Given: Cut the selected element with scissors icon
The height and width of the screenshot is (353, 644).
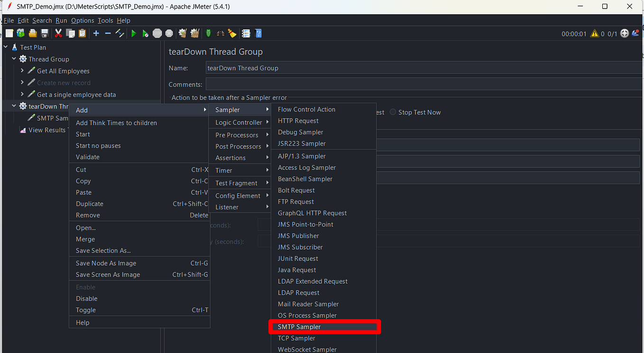Looking at the screenshot, I should [58, 33].
